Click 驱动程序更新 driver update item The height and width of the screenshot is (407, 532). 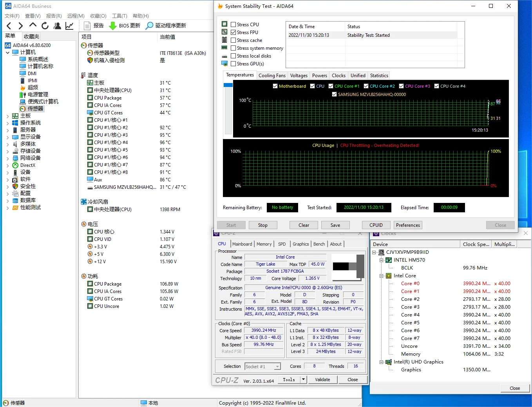[166, 26]
